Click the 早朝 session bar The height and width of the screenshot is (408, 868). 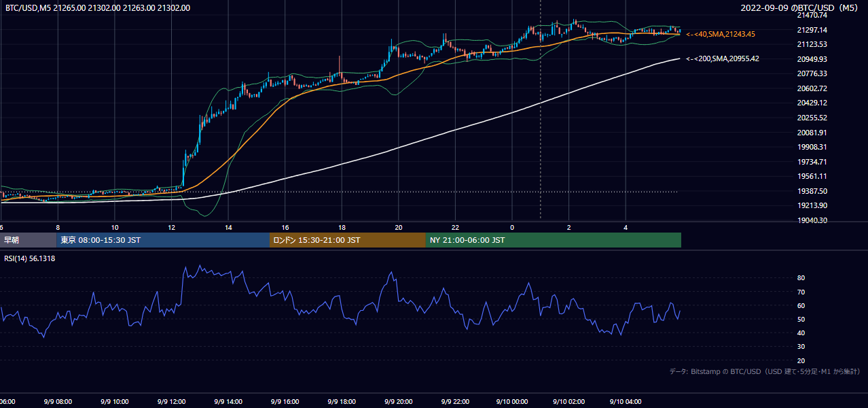[28, 240]
